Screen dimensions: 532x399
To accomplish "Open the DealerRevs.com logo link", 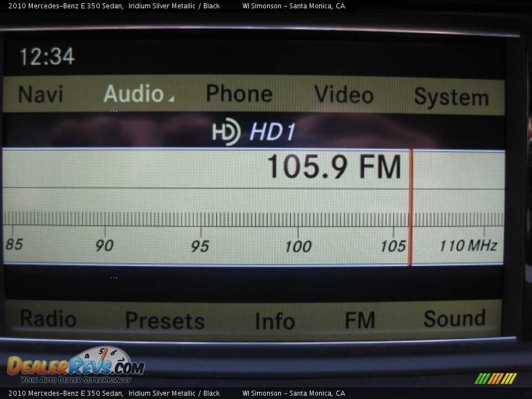I will click(x=76, y=366).
